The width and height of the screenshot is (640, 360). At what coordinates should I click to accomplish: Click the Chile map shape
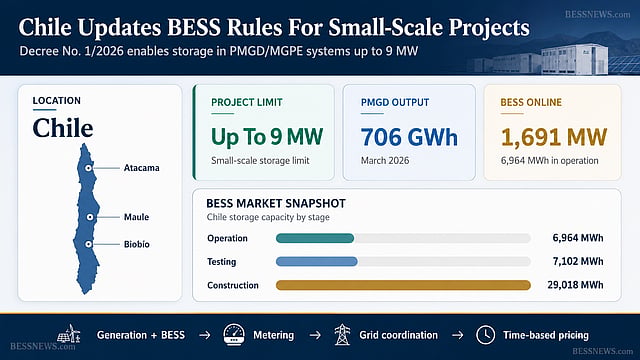pos(86,219)
